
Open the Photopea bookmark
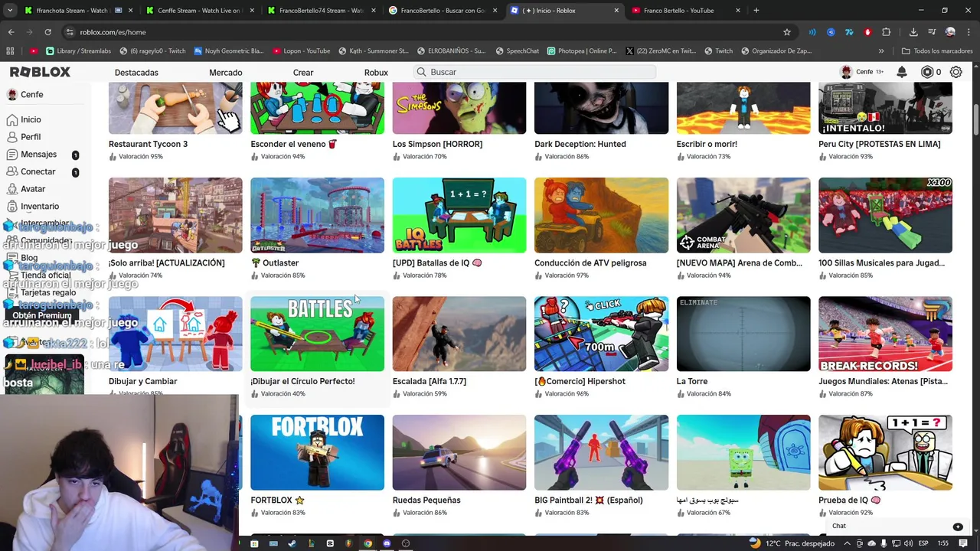coord(582,51)
